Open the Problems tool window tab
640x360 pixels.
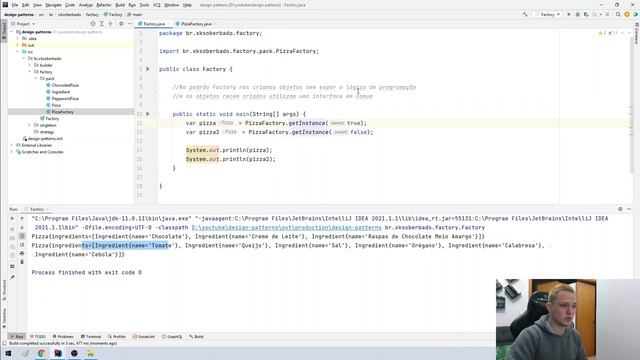point(63,337)
